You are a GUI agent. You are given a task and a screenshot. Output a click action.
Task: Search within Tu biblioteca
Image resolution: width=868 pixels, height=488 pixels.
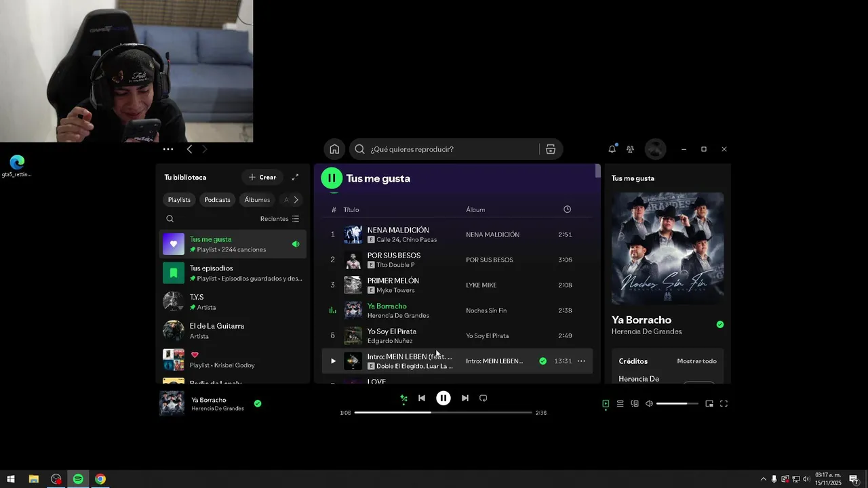170,219
